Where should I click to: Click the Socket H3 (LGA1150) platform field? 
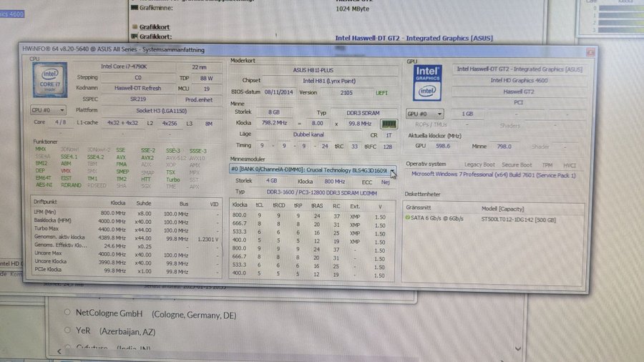click(162, 111)
